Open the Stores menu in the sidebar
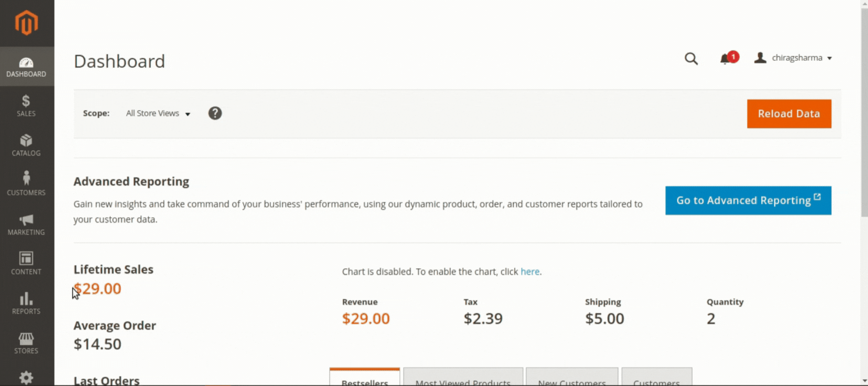The height and width of the screenshot is (386, 868). click(26, 343)
